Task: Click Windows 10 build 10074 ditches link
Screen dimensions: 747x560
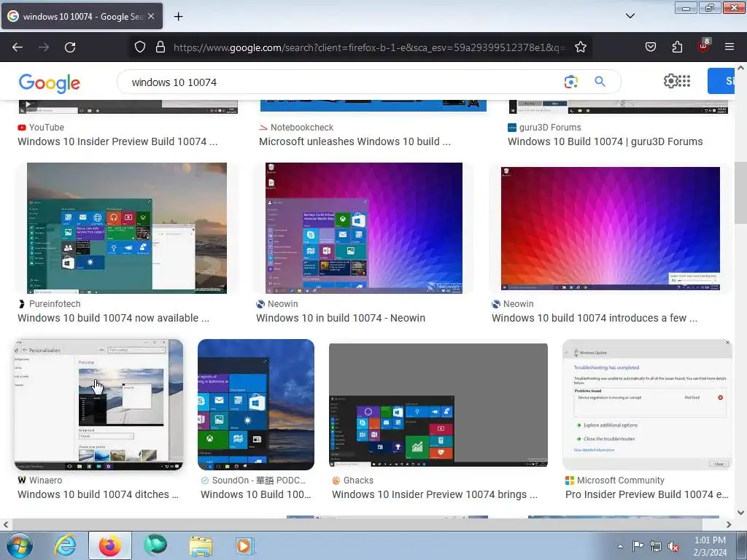Action: pos(98,494)
